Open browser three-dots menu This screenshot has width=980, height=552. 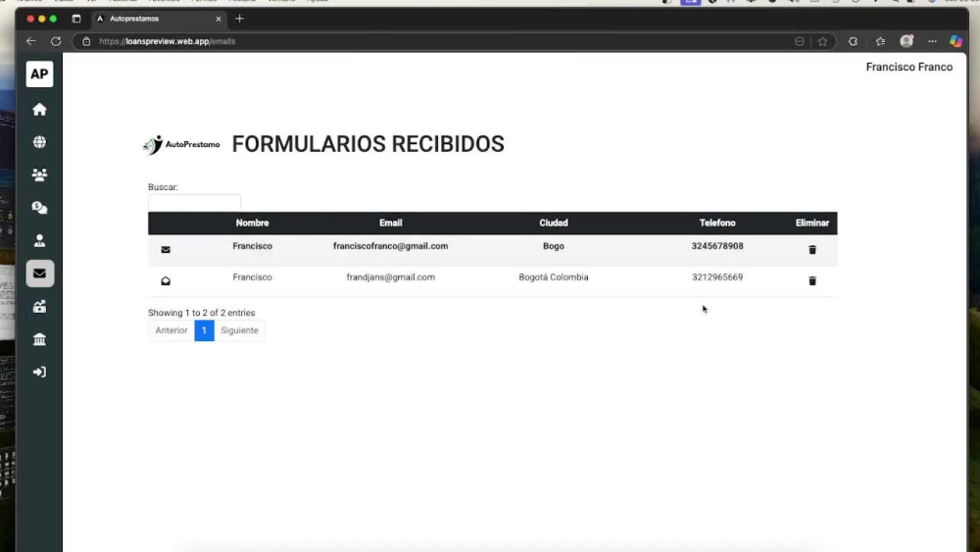pyautogui.click(x=932, y=41)
